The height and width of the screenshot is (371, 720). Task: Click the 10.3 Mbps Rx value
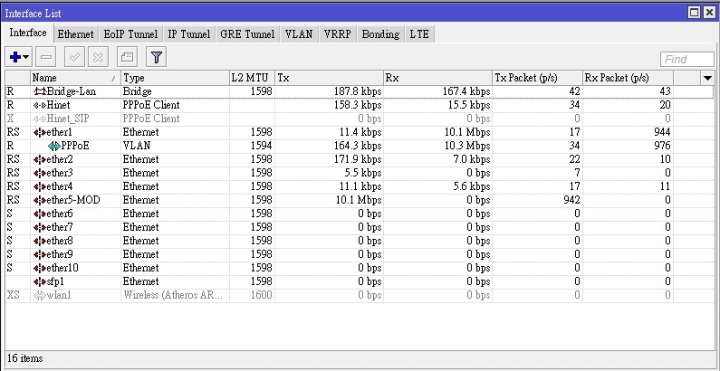tap(467, 146)
